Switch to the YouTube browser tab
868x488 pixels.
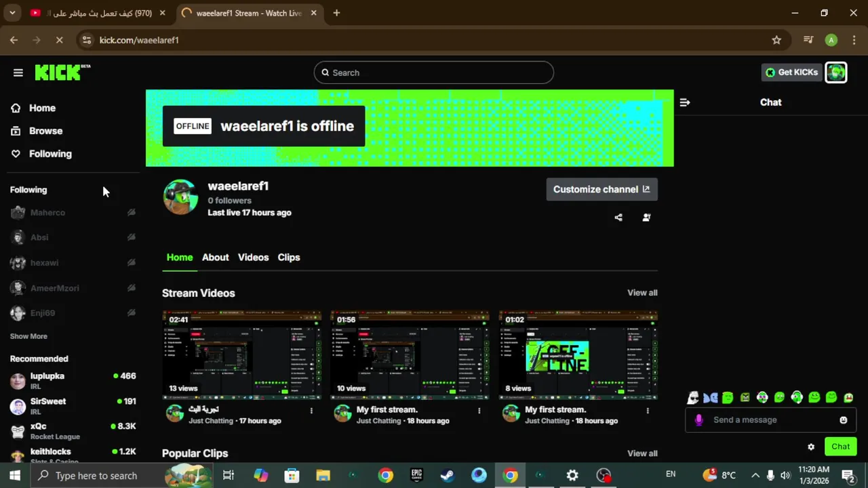pyautogui.click(x=98, y=13)
